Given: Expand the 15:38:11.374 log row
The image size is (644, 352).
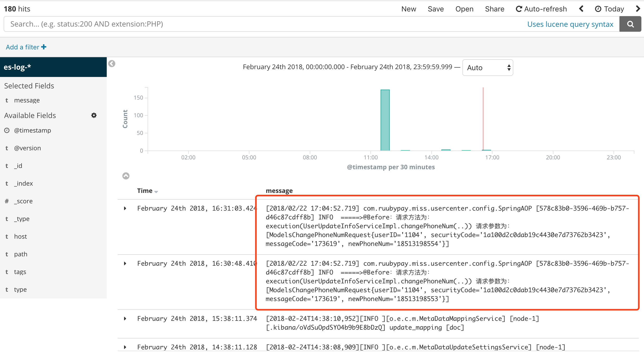Looking at the screenshot, I should pos(125,318).
